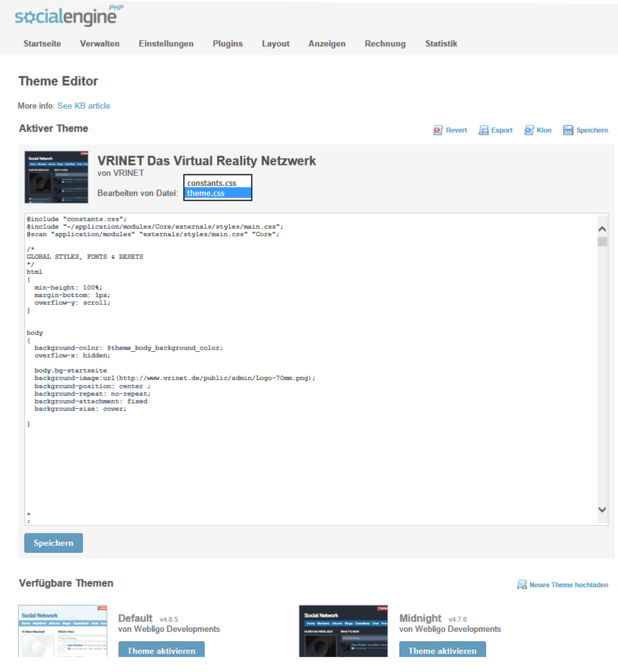Image resolution: width=618 pixels, height=672 pixels.
Task: Select constants.css in file list
Action: point(218,183)
